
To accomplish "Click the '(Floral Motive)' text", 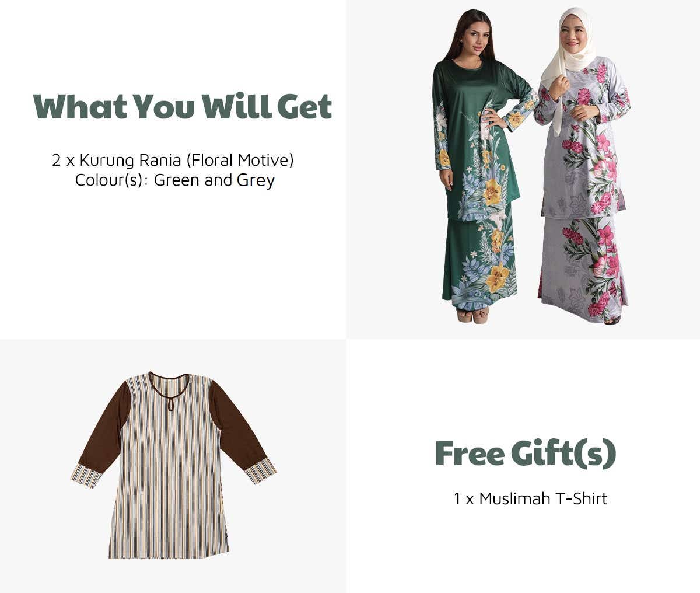I will [240, 160].
